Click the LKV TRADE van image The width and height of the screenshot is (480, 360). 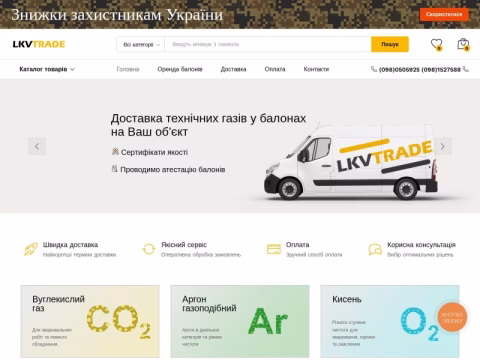(351, 162)
